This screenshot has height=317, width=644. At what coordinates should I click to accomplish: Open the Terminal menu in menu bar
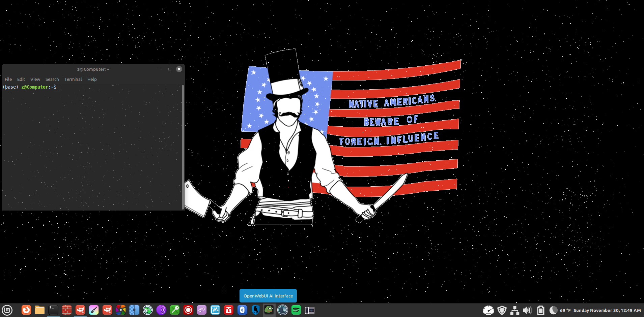point(73,79)
